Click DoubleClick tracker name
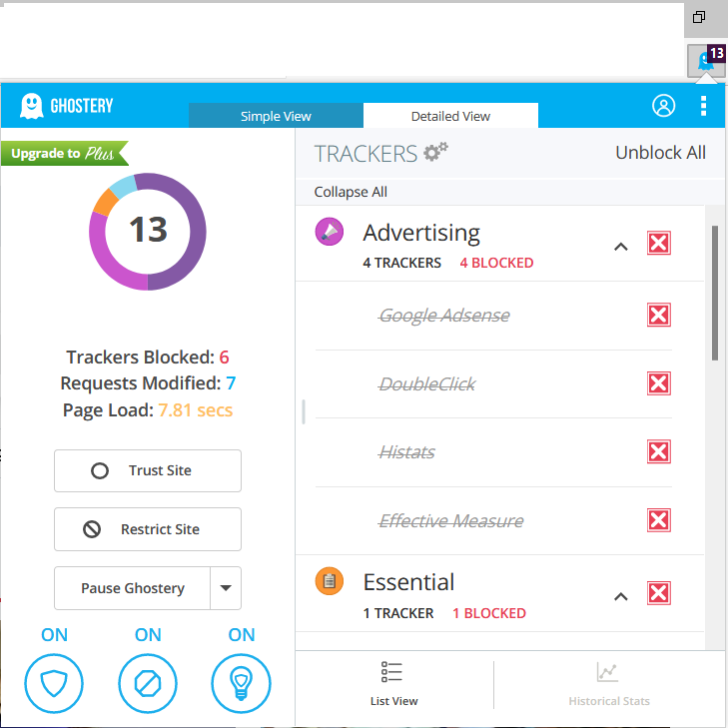The width and height of the screenshot is (728, 728). [427, 383]
